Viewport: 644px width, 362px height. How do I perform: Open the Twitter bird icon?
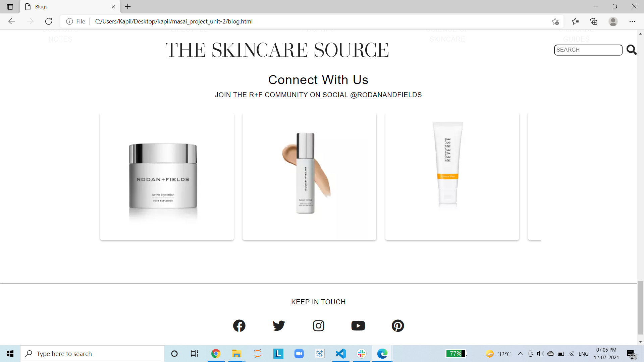[x=279, y=326]
